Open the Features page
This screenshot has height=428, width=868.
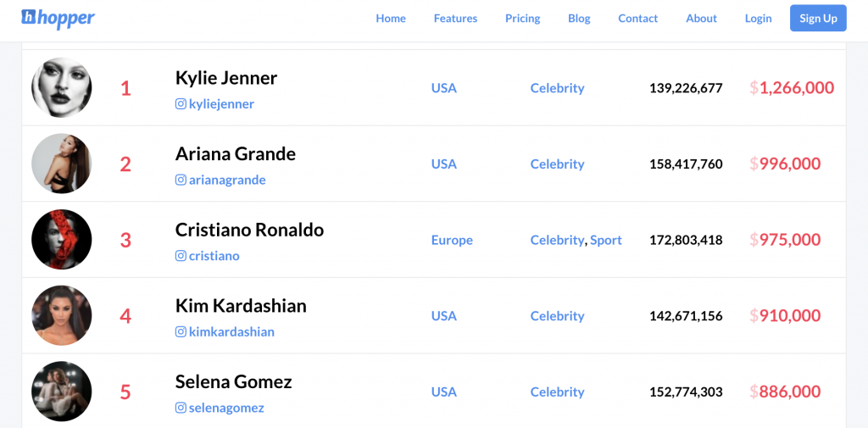[x=455, y=19]
